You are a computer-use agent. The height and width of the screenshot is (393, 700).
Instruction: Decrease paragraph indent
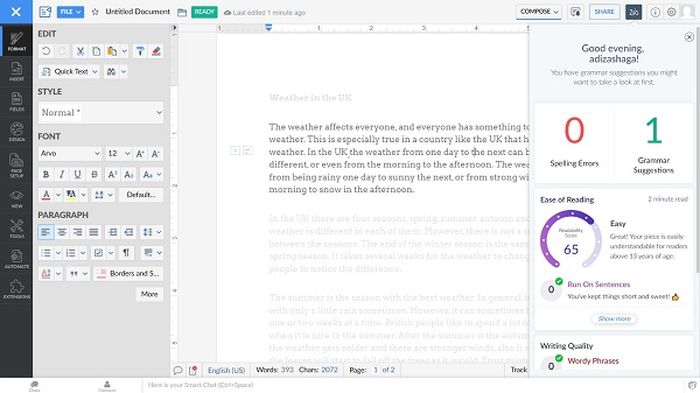[129, 232]
